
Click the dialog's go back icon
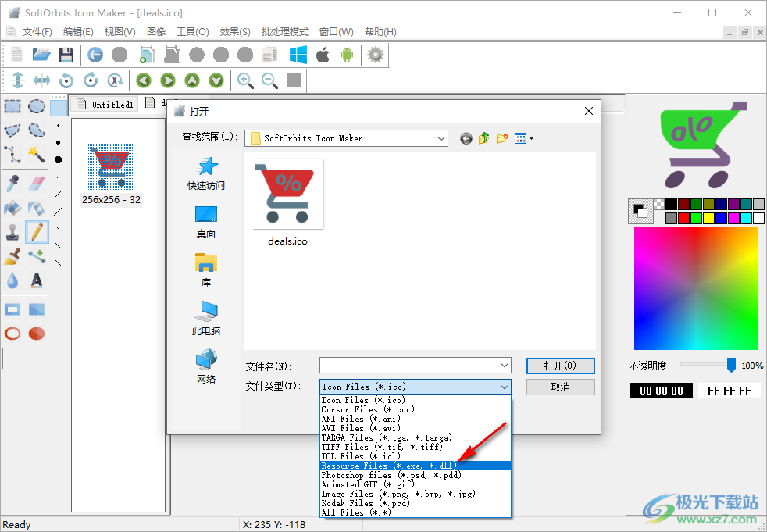click(466, 139)
